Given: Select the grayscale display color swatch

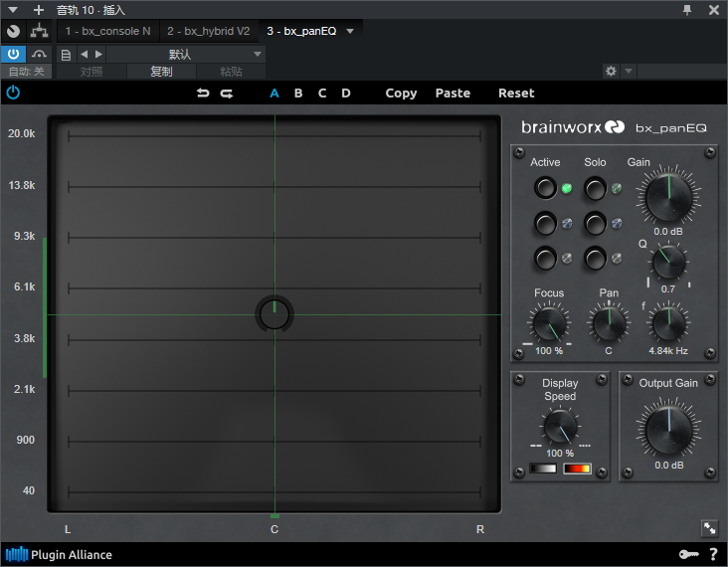Looking at the screenshot, I should [x=543, y=469].
